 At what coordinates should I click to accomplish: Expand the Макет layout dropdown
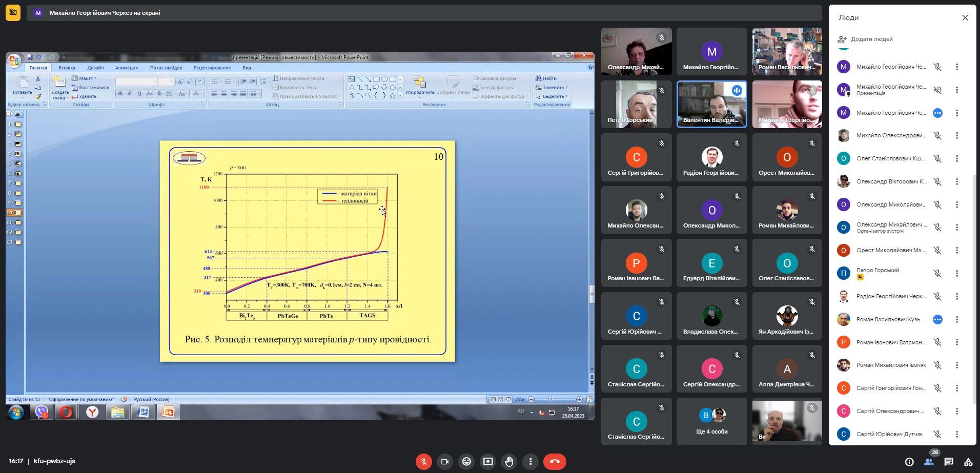(x=85, y=78)
